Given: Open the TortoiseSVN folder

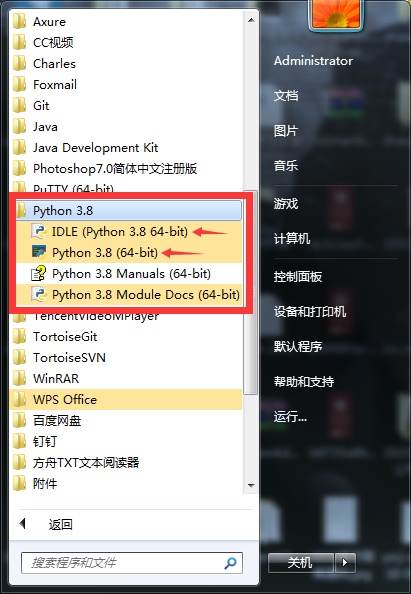Looking at the screenshot, I should coord(126,357).
